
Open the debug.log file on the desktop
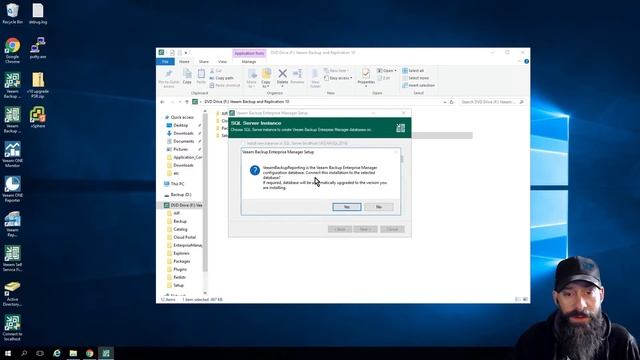point(38,14)
